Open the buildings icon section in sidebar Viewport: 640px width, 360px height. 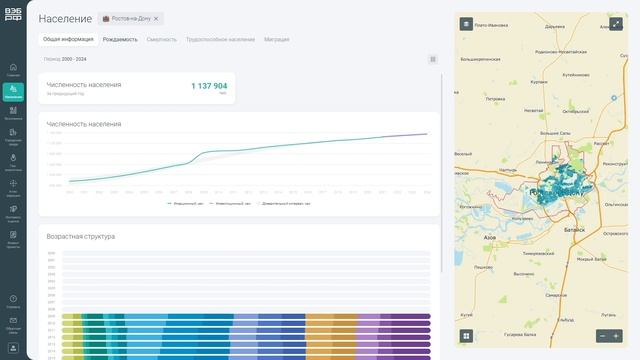(13, 137)
